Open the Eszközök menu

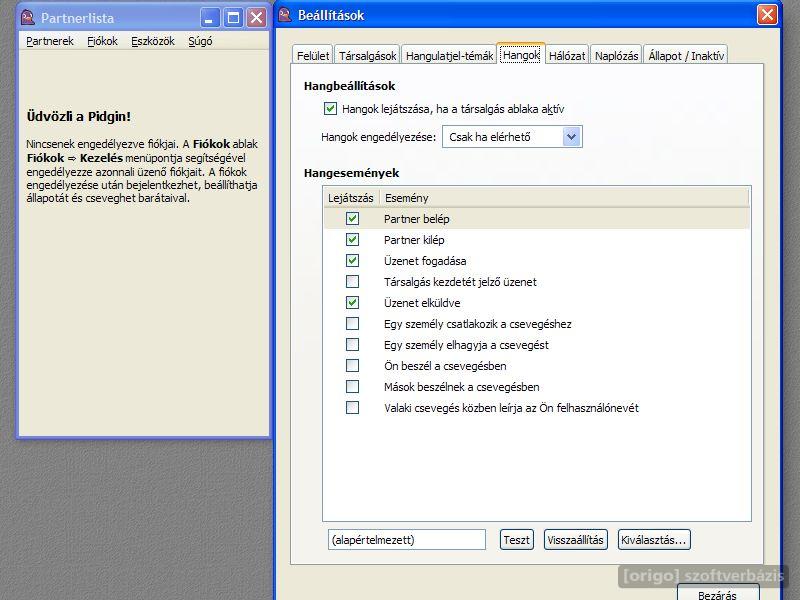point(153,41)
